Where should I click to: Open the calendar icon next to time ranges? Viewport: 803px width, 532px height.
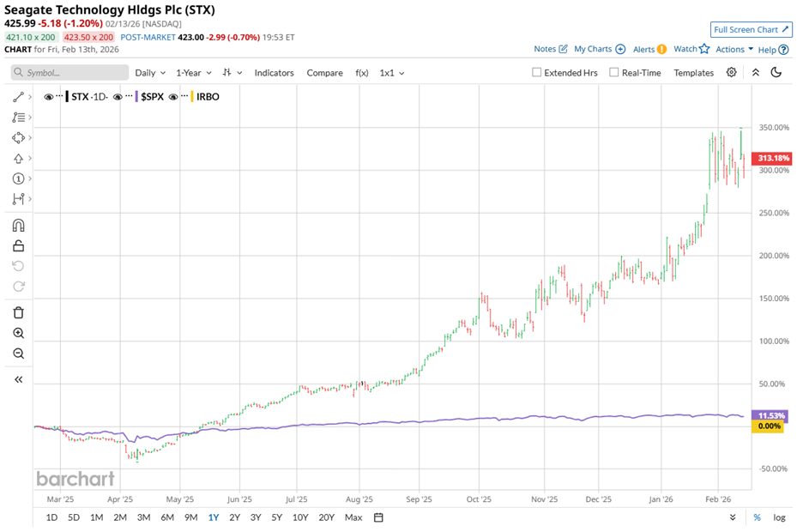377,517
